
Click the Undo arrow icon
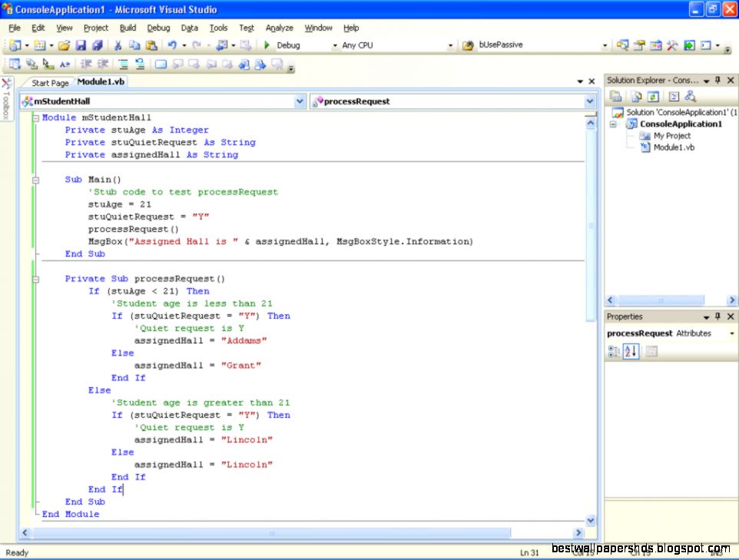[172, 45]
